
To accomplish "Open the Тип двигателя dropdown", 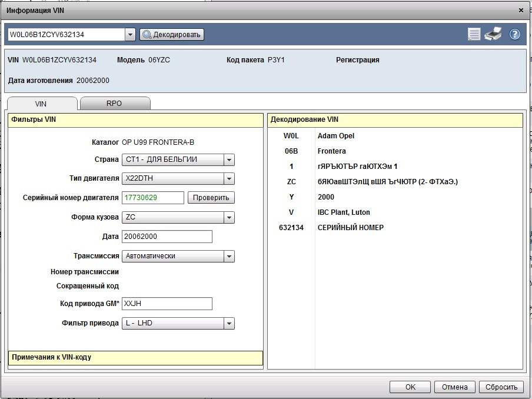I will pyautogui.click(x=178, y=178).
